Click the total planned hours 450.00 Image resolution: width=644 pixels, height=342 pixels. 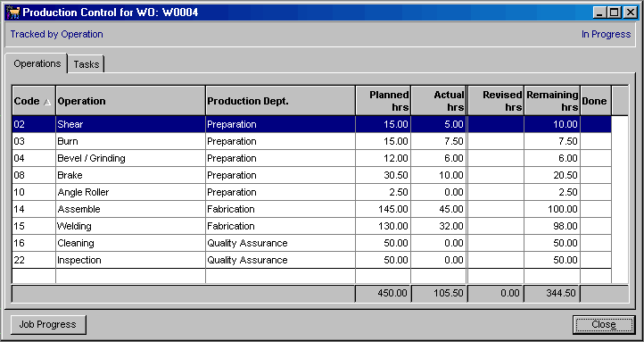click(x=384, y=294)
